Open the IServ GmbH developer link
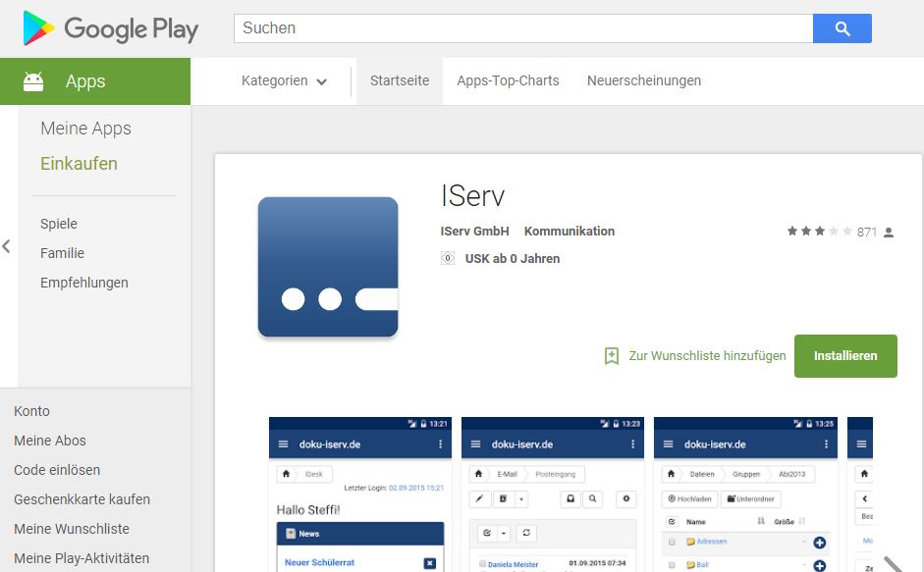Image resolution: width=924 pixels, height=572 pixels. pyautogui.click(x=475, y=232)
